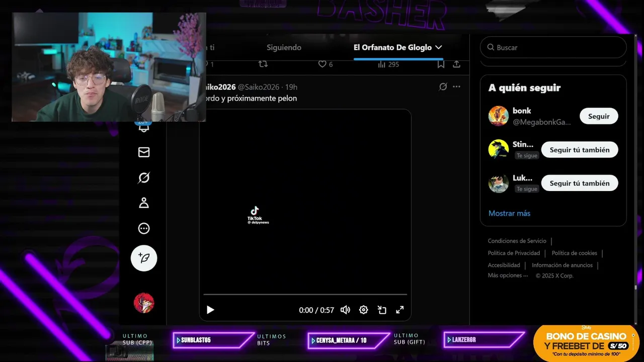Viewport: 644px width, 362px height.
Task: Click the bonk display name
Action: pyautogui.click(x=522, y=111)
